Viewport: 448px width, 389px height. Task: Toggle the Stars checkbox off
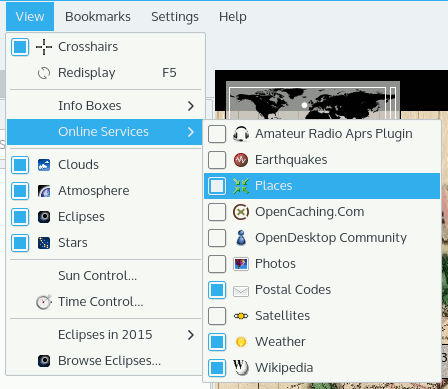20,243
